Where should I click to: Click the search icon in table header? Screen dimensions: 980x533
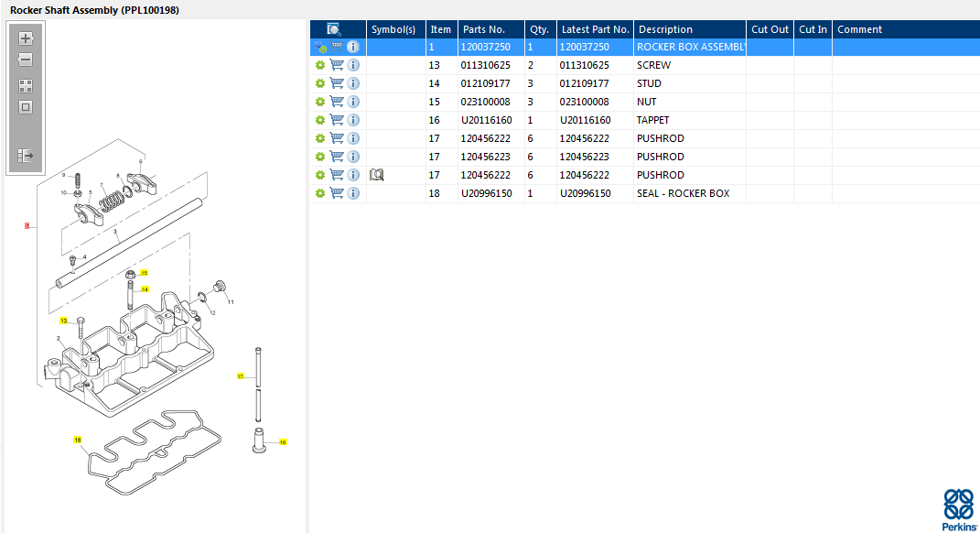coord(334,29)
